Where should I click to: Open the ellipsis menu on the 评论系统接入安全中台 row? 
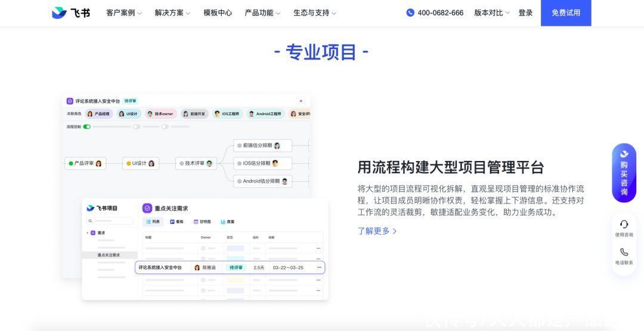point(319,268)
